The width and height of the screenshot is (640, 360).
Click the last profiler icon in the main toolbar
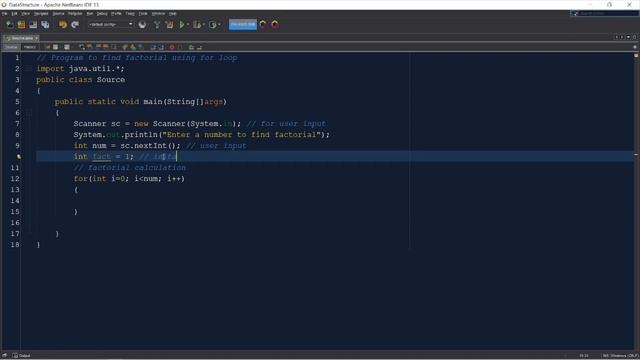[275, 24]
